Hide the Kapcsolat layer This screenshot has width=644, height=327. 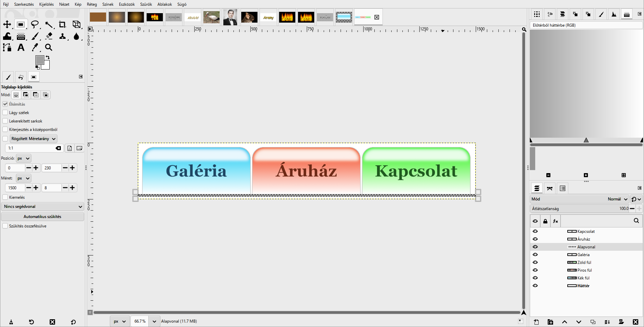(535, 231)
